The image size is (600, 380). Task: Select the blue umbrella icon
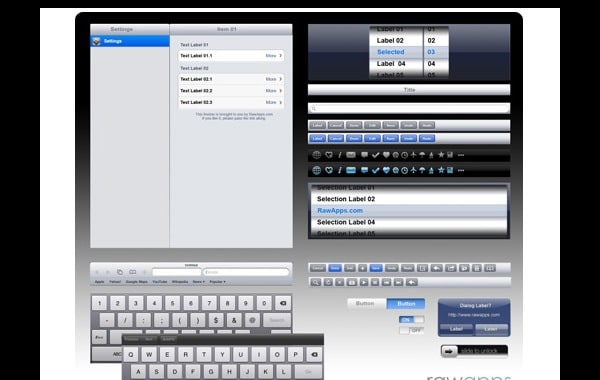422,170
